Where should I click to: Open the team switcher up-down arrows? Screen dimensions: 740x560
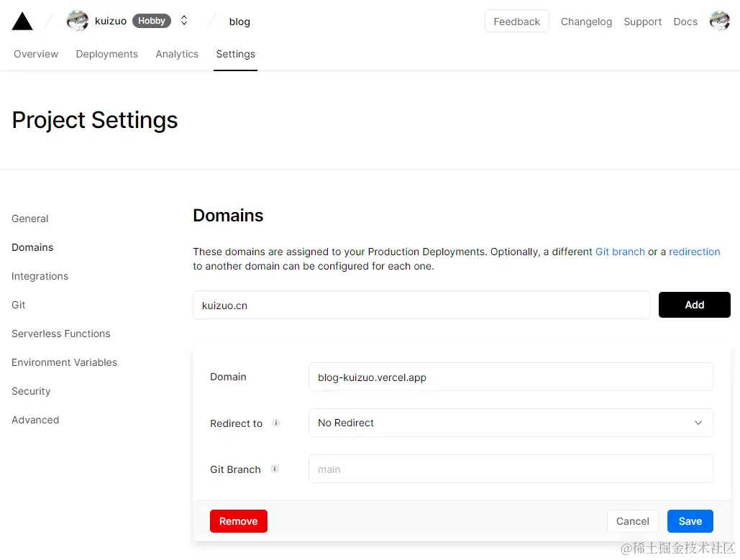[x=184, y=21]
